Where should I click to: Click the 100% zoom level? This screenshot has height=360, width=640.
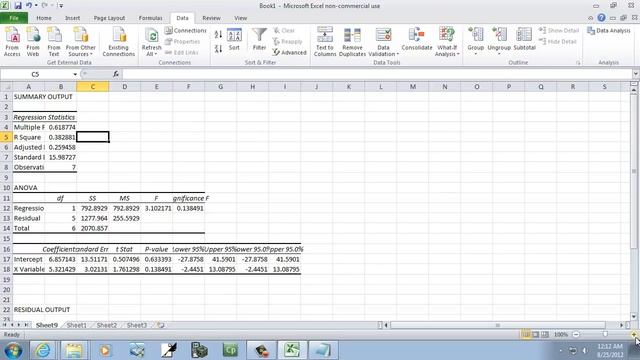pyautogui.click(x=561, y=335)
